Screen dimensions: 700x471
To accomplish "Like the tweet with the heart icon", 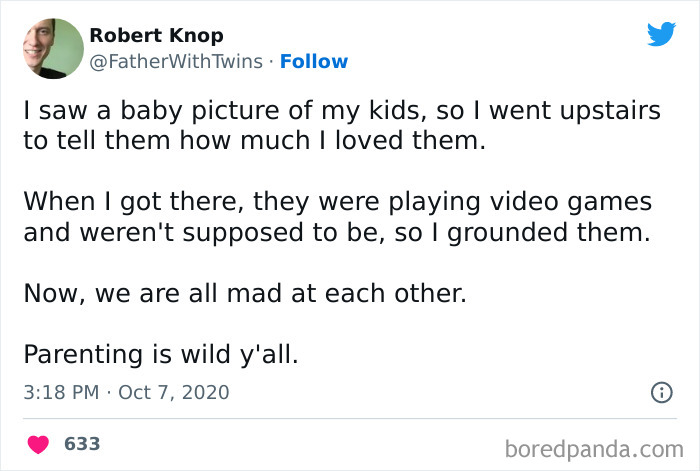I will click(38, 443).
